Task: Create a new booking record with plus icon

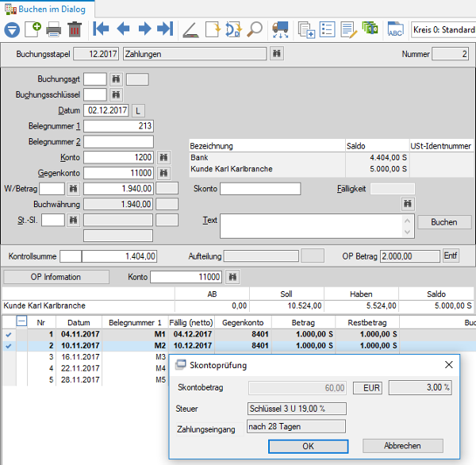Action: [33, 29]
